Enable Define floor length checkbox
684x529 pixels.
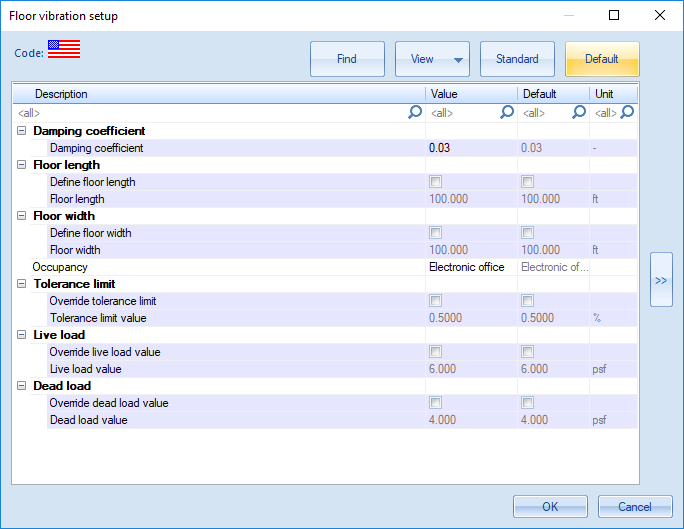pos(435,182)
